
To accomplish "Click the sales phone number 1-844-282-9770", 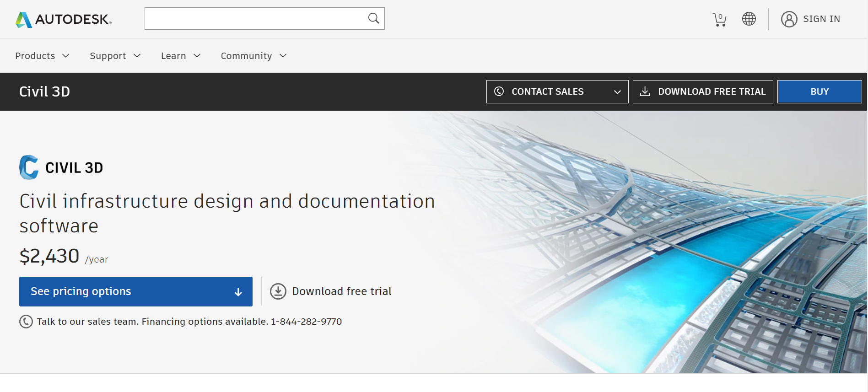I will (306, 322).
